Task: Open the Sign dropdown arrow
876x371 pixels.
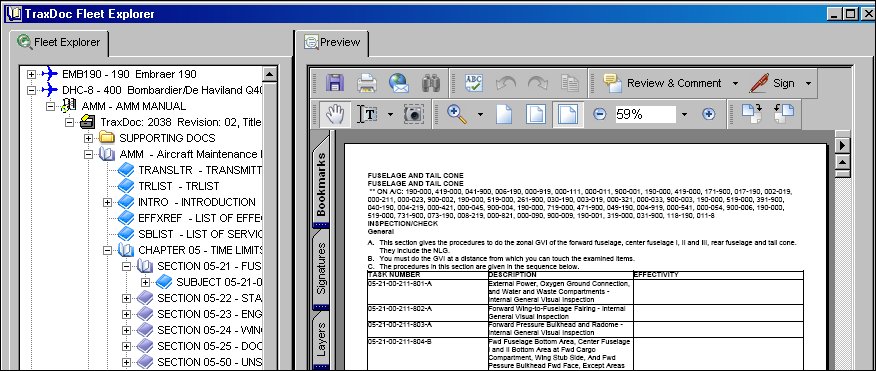Action: point(808,84)
